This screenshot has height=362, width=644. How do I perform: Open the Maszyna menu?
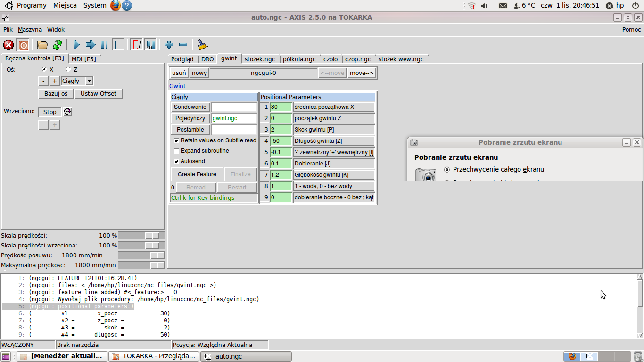pos(30,29)
